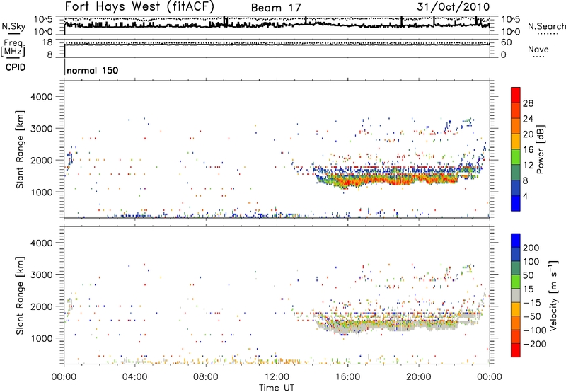
Task: Click the '-15' label on the velocity colorbar
Action: (x=531, y=303)
